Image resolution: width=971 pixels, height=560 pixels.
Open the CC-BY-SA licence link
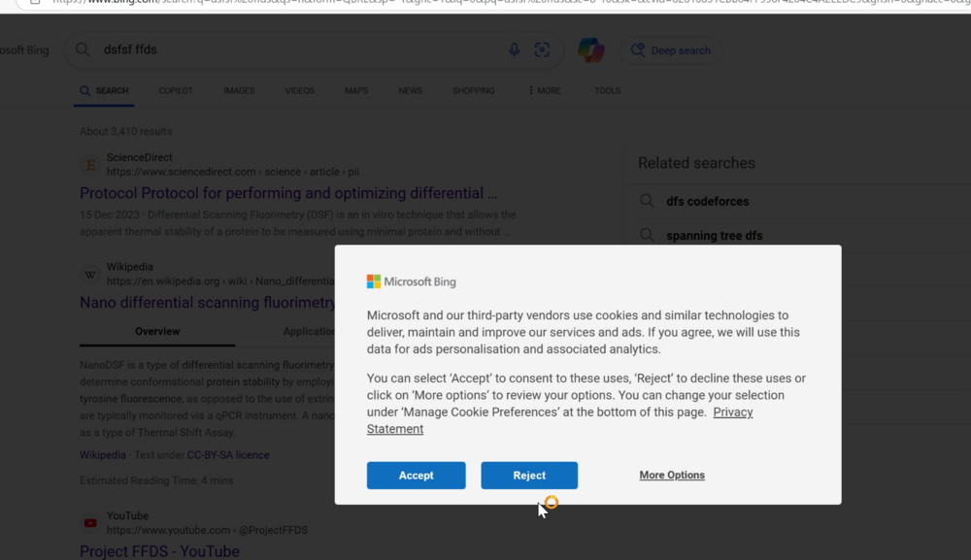[x=228, y=455]
